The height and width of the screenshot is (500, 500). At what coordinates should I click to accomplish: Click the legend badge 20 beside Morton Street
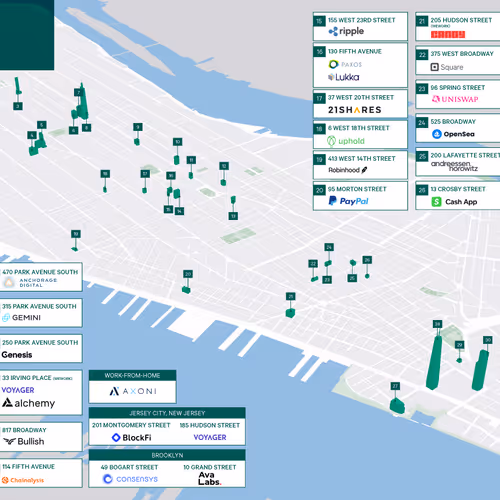(x=319, y=190)
